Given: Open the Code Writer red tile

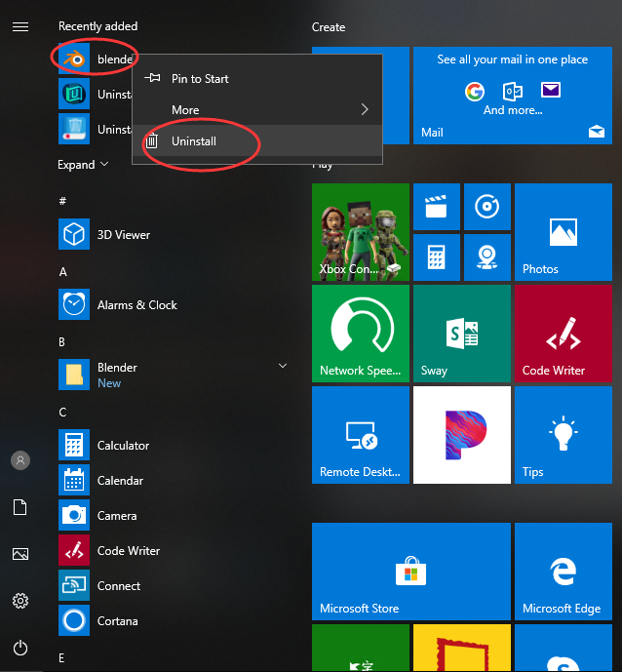Looking at the screenshot, I should tap(564, 334).
